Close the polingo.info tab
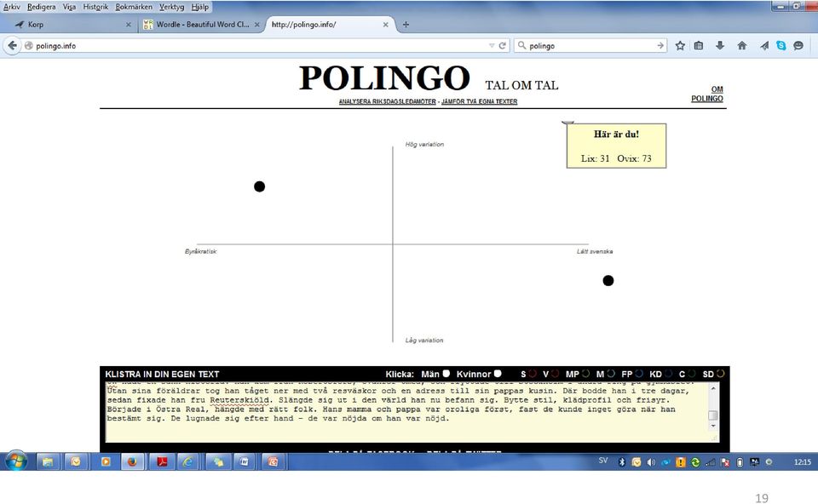The height and width of the screenshot is (504, 818). (385, 24)
